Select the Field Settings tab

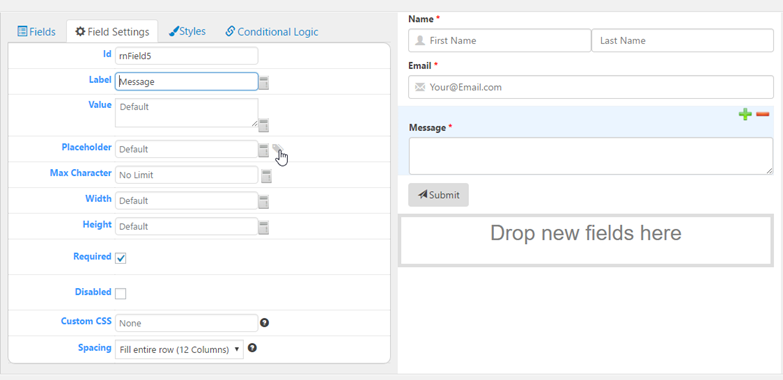(112, 32)
